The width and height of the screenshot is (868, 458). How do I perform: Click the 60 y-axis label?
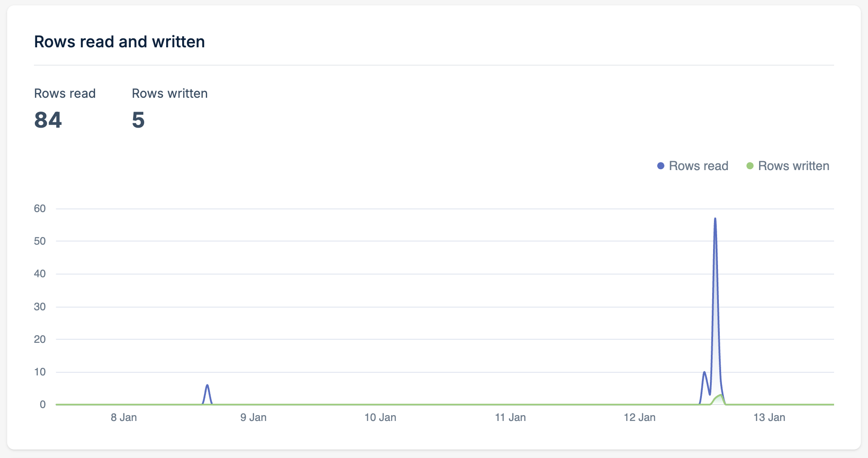click(x=40, y=208)
